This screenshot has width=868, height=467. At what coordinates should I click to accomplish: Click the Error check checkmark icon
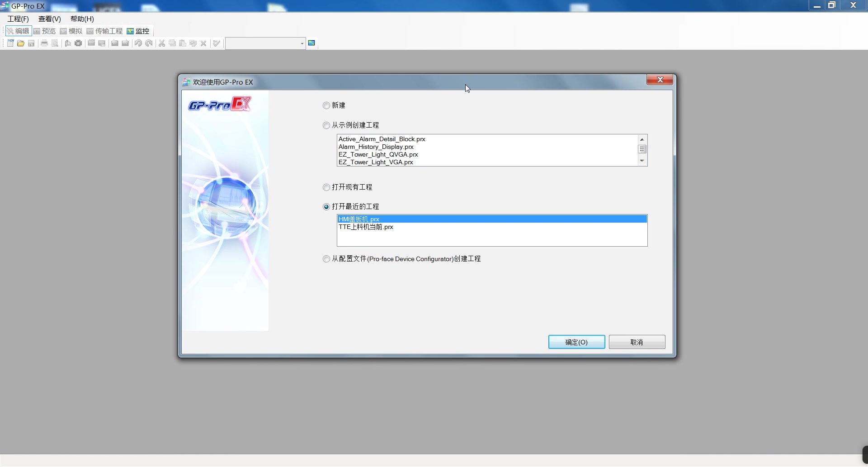pyautogui.click(x=217, y=43)
